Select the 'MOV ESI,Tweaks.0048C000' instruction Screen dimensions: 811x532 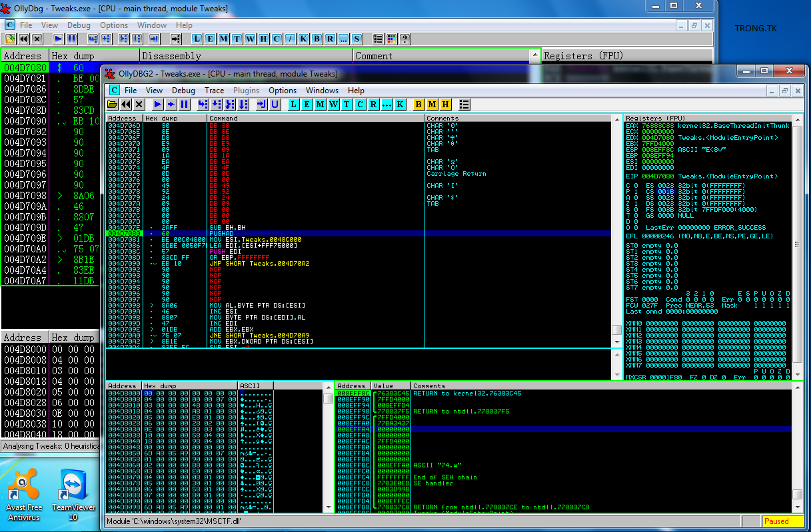tap(255, 240)
